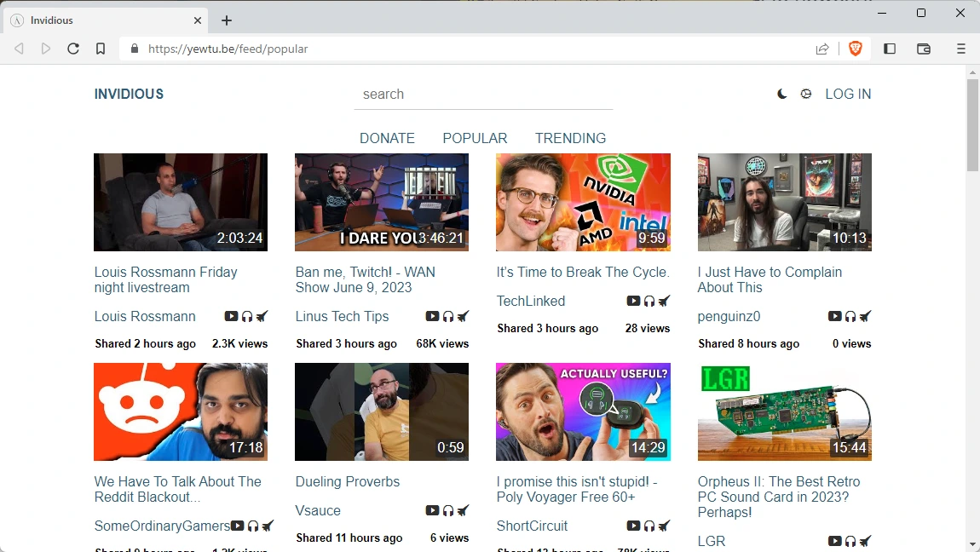Enable audio mode for Linus Tech Tips video

point(448,317)
